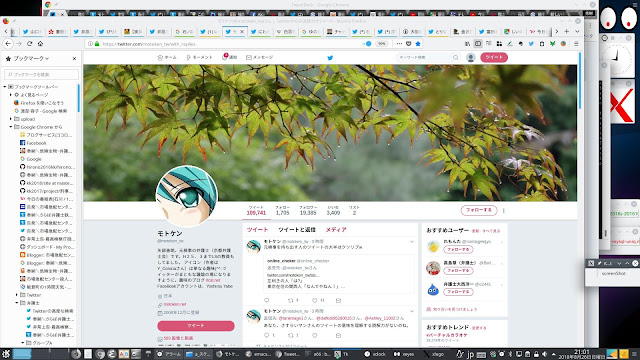Open the Library icon in Firefox toolbar
Screen dimensions: 640x360
pyautogui.click(x=468, y=44)
